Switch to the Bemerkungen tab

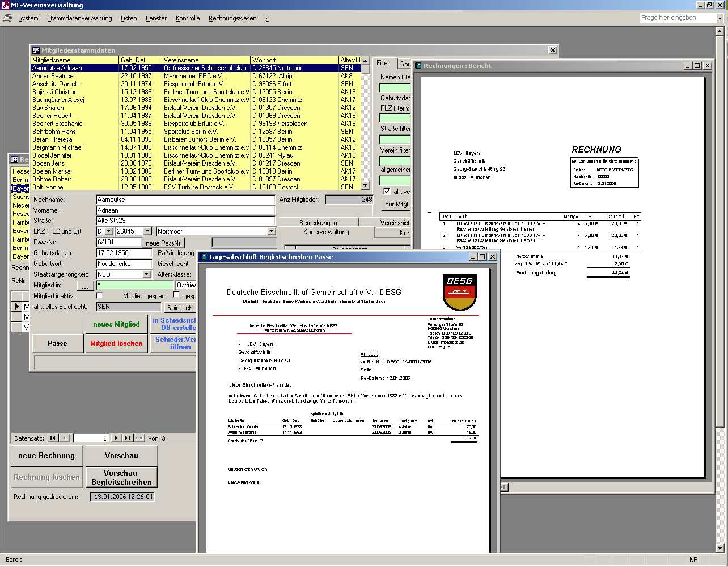318,222
